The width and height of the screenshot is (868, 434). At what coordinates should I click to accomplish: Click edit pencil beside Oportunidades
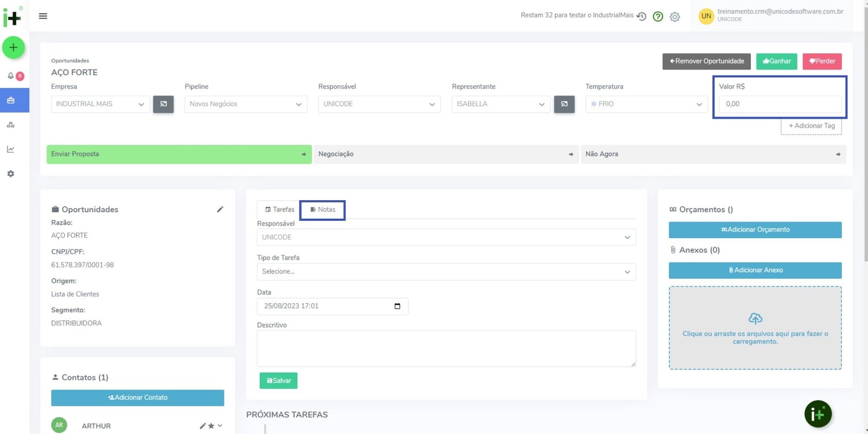220,209
